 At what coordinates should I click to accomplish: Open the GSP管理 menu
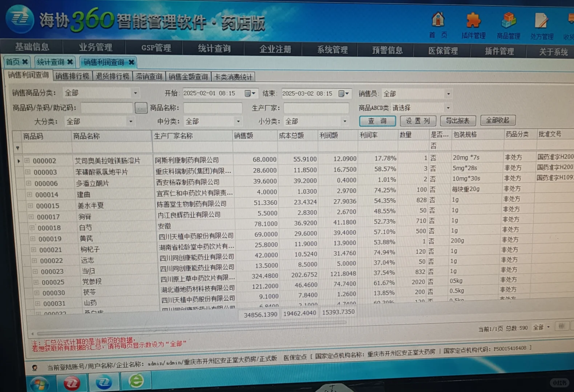(156, 48)
